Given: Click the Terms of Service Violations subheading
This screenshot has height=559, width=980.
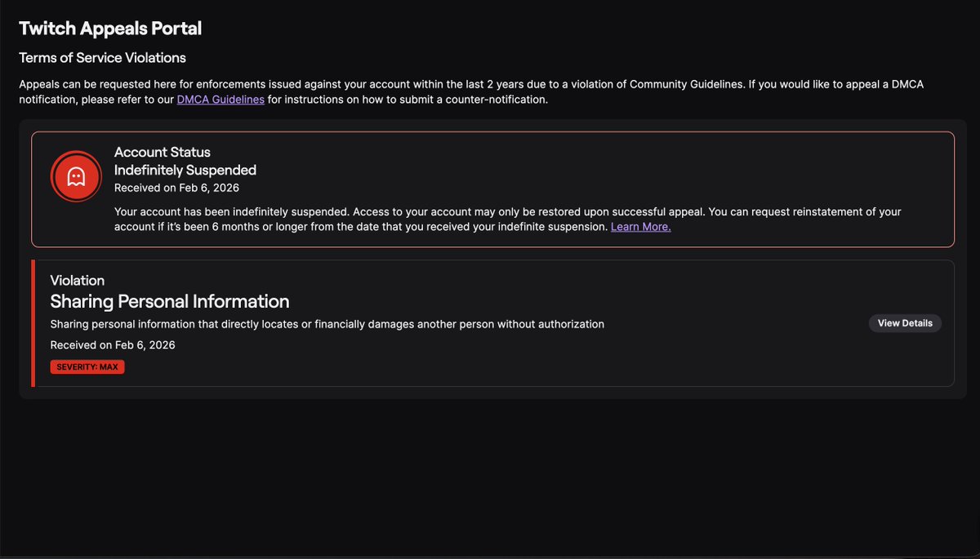Looking at the screenshot, I should [102, 58].
